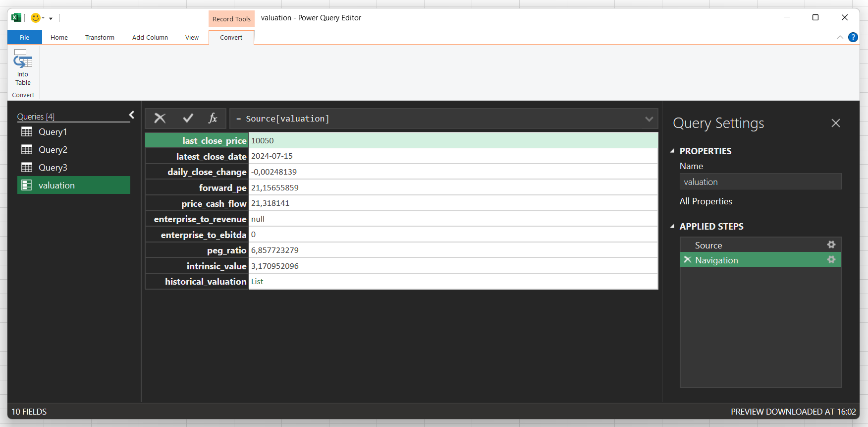Select Query2 in queries list
This screenshot has width=868, height=427.
74,150
